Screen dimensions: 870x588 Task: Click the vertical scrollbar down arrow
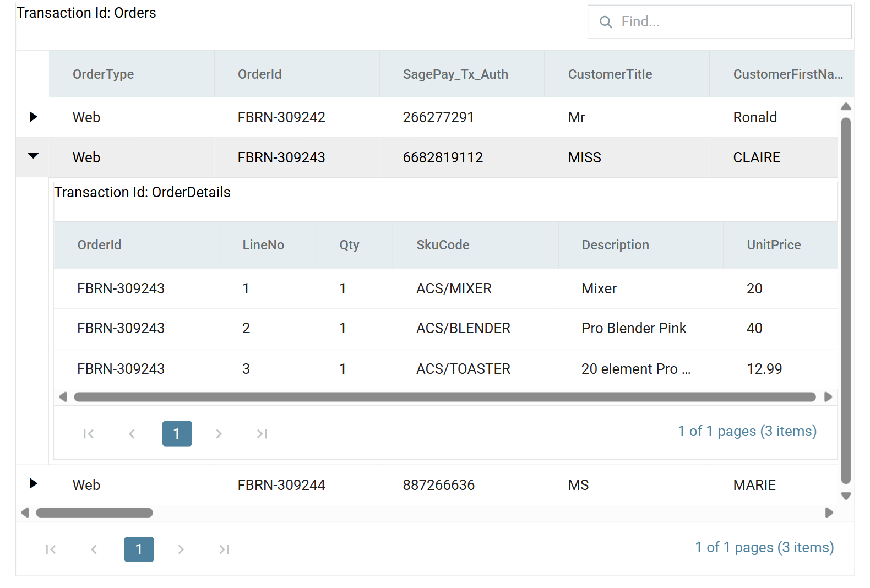[x=846, y=496]
